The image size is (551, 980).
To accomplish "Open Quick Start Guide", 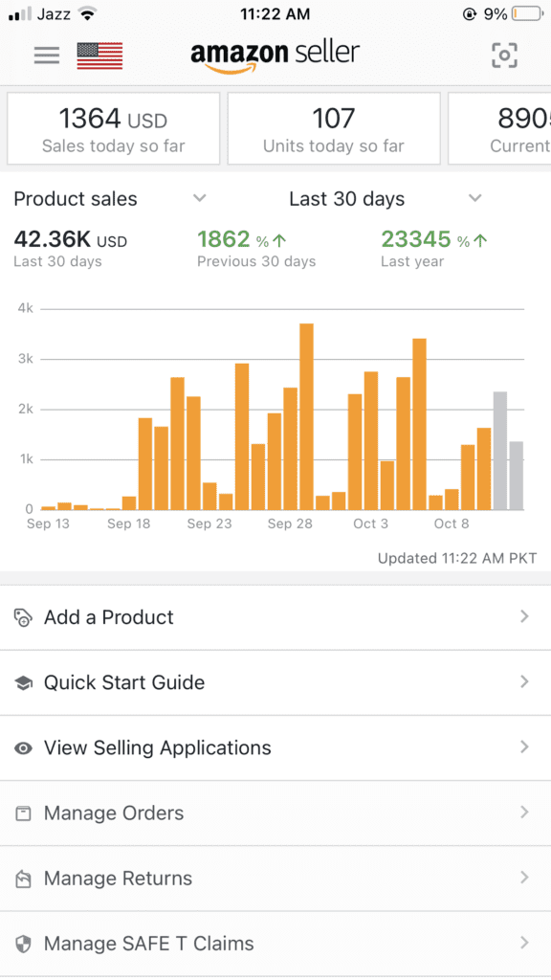I will tap(275, 683).
